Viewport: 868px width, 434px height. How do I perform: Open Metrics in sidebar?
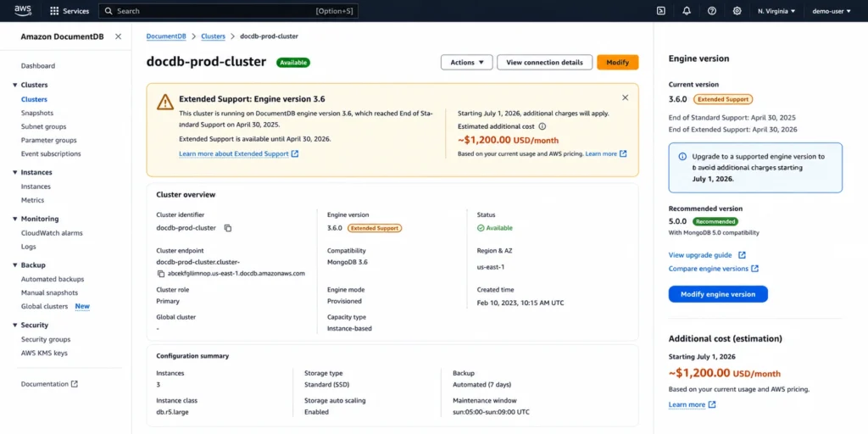tap(33, 200)
